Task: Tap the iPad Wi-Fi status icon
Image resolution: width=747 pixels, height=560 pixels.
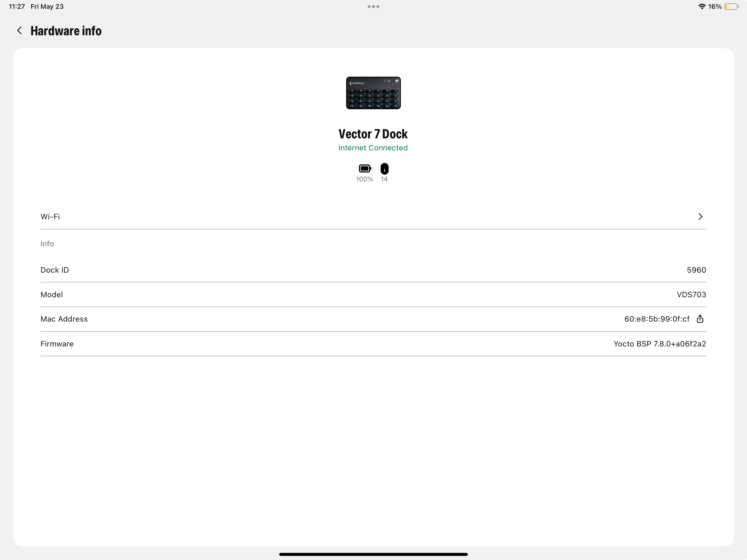Action: pos(702,6)
